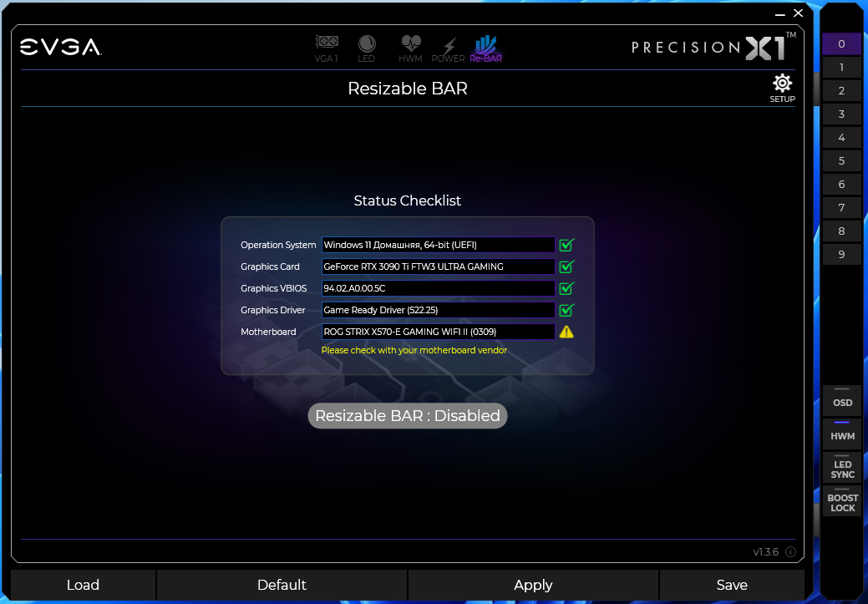
Task: Click the 'Graphics Driver' label
Action: click(273, 310)
